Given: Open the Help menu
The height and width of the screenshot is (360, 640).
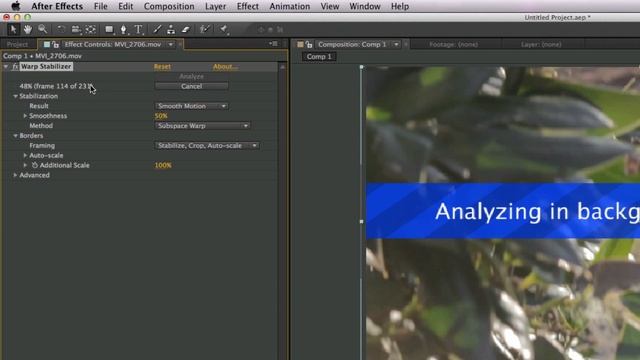Looking at the screenshot, I should coord(400,6).
